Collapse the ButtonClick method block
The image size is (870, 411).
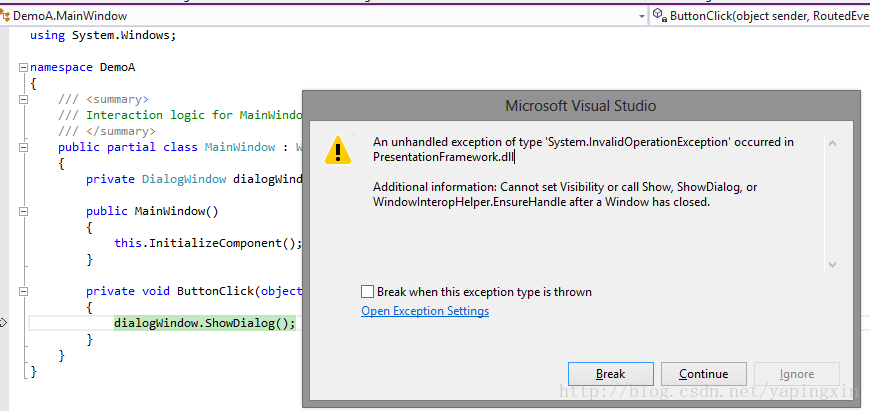23,291
